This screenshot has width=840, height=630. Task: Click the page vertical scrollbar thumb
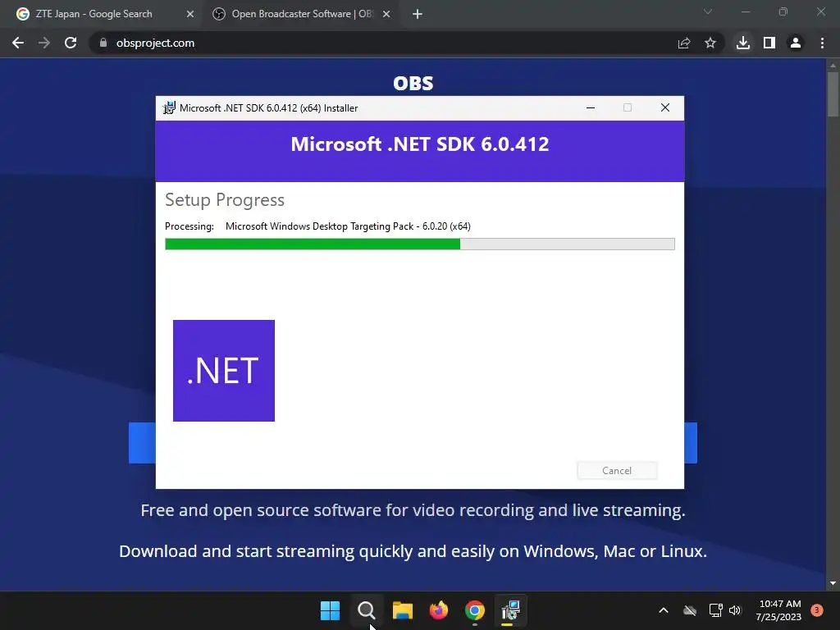point(833,94)
